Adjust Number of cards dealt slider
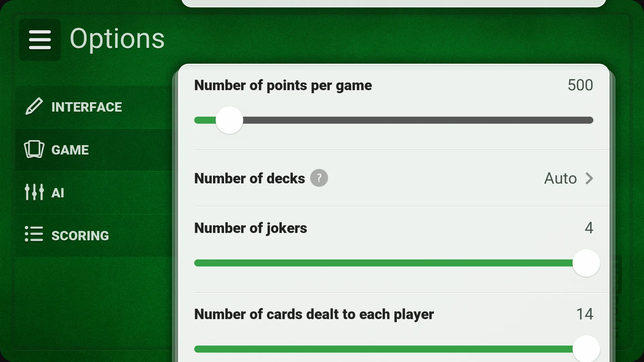The height and width of the screenshot is (362, 644). 586,349
